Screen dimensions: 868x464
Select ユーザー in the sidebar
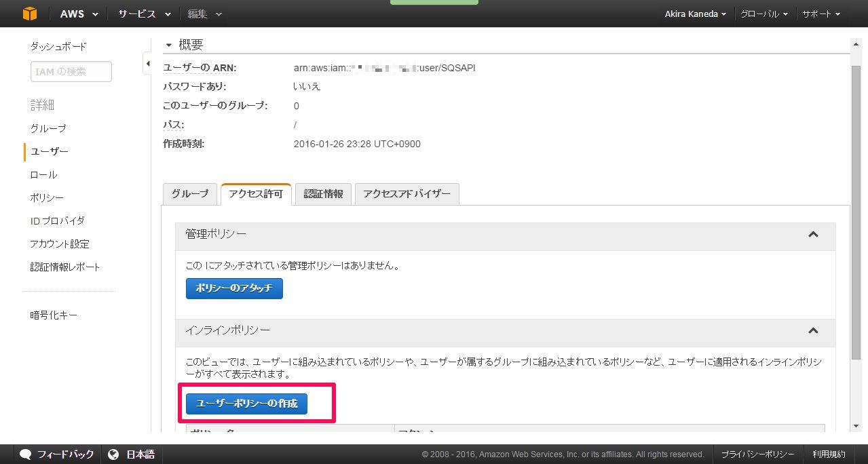(49, 151)
